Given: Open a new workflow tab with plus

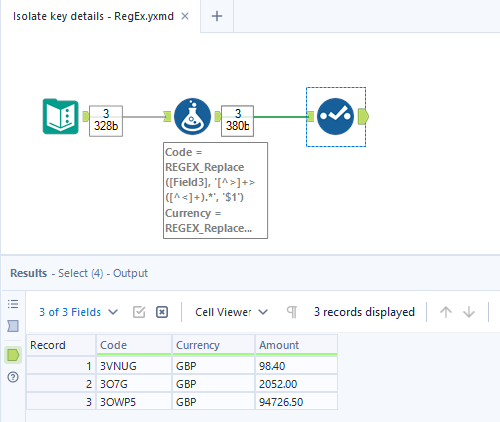Looking at the screenshot, I should (217, 16).
